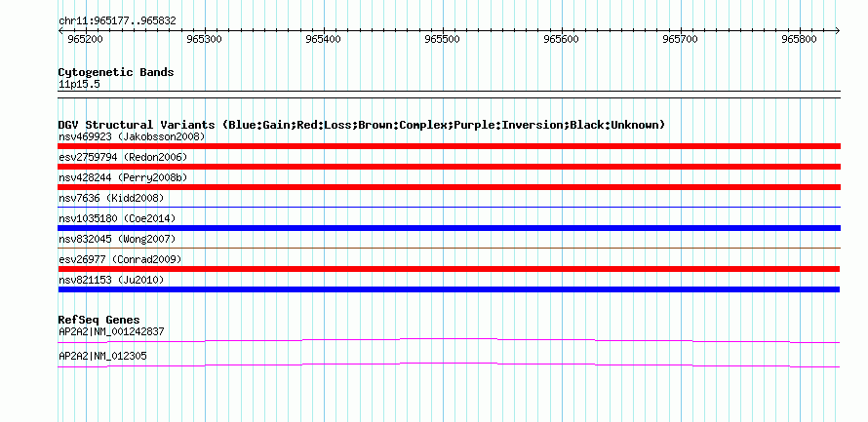The image size is (868, 422).
Task: Open variant esv26977 (Conrad2009) label
Action: pyautogui.click(x=120, y=259)
